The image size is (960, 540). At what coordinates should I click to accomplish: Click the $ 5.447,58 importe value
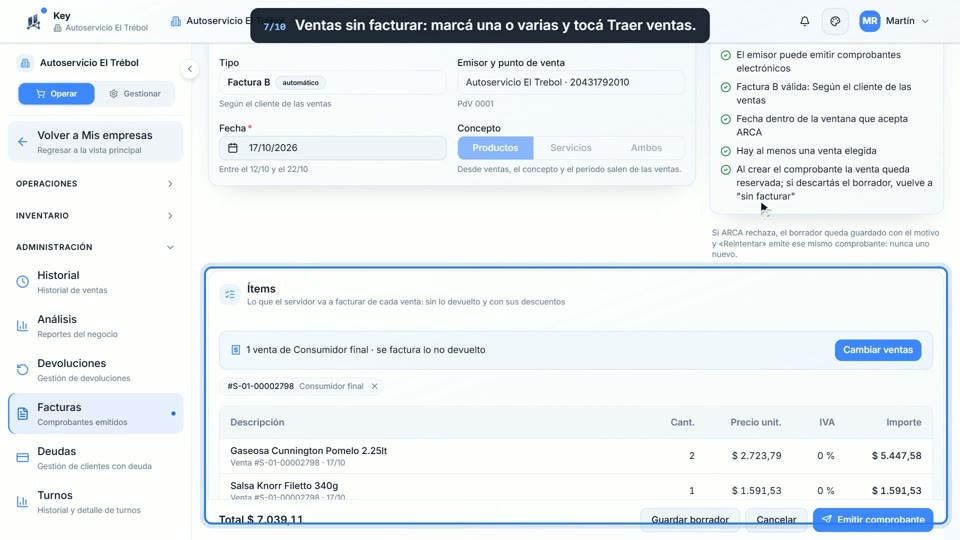click(896, 456)
